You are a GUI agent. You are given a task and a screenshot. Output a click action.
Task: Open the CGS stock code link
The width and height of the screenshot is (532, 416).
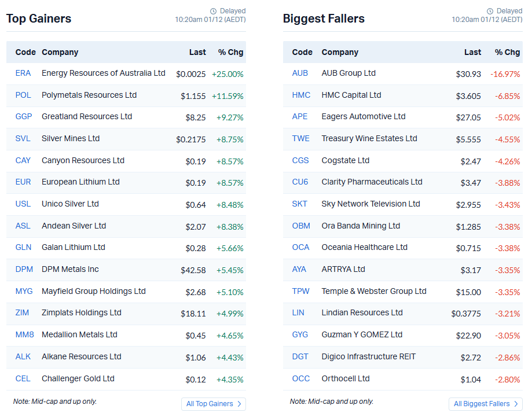click(x=300, y=161)
